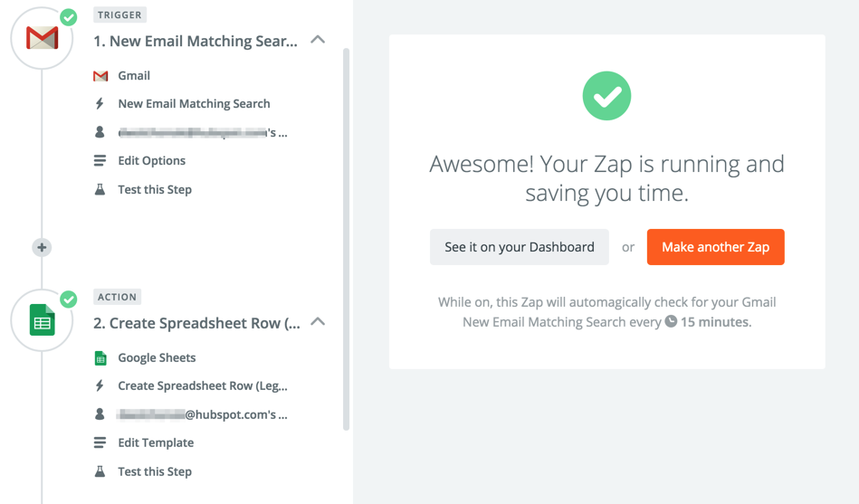
Task: Click the account person icon under Gmail trigger
Action: (x=100, y=132)
